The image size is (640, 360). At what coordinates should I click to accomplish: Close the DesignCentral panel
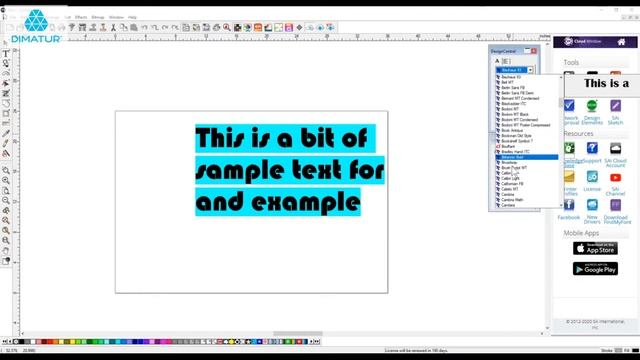(x=533, y=51)
